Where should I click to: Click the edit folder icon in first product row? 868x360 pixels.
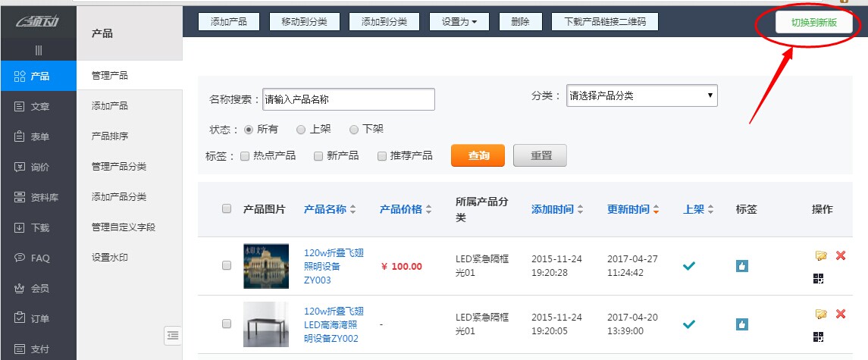coord(820,256)
